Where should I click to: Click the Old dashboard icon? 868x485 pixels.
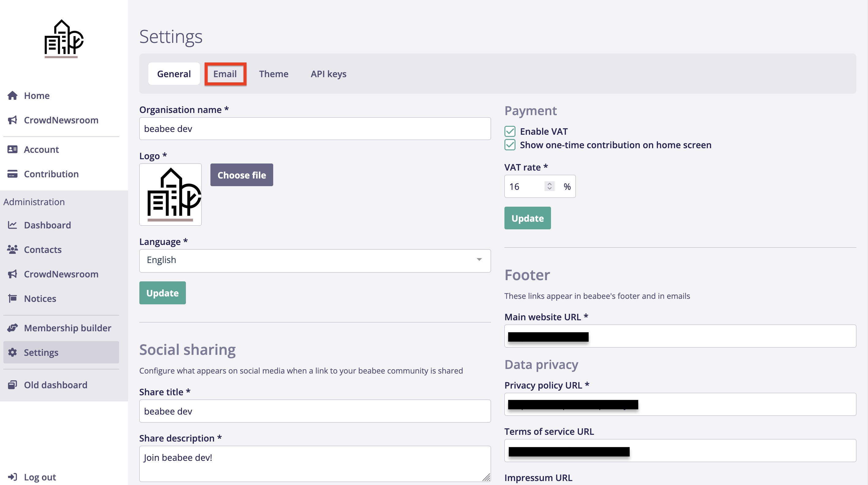[x=13, y=385]
